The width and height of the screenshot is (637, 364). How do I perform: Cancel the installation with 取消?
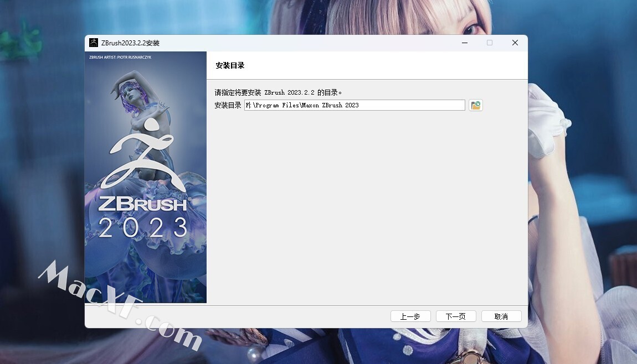coord(501,316)
